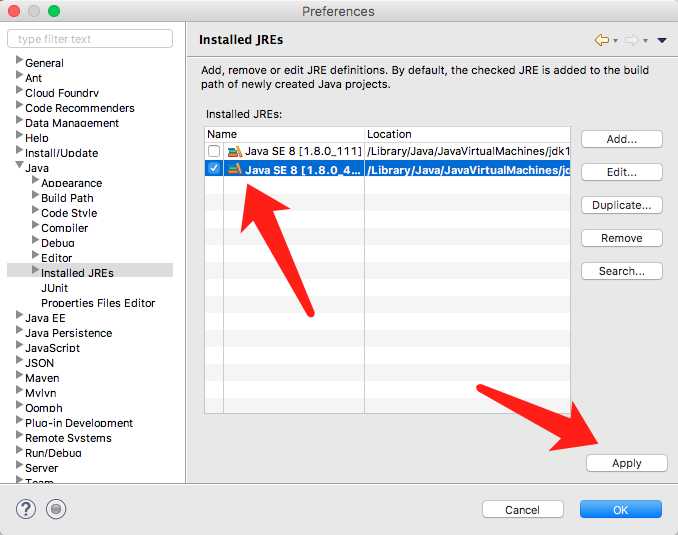Expand the Compiler subnode
The image size is (678, 535).
click(35, 224)
